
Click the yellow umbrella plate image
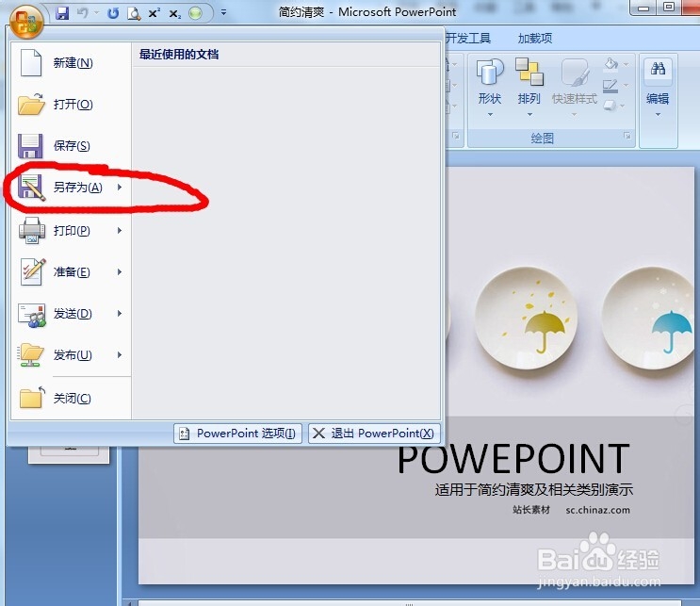coord(526,318)
